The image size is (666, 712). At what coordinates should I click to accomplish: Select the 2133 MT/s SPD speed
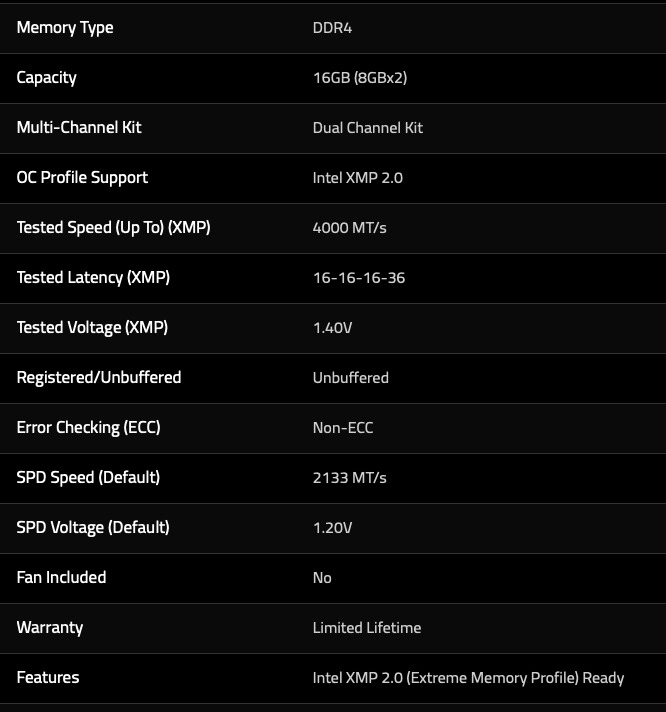coord(350,478)
